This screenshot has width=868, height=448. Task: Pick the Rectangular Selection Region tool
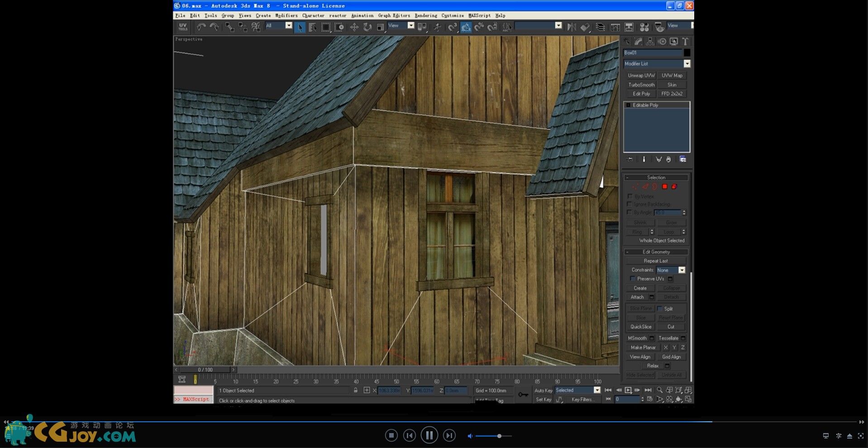point(326,27)
